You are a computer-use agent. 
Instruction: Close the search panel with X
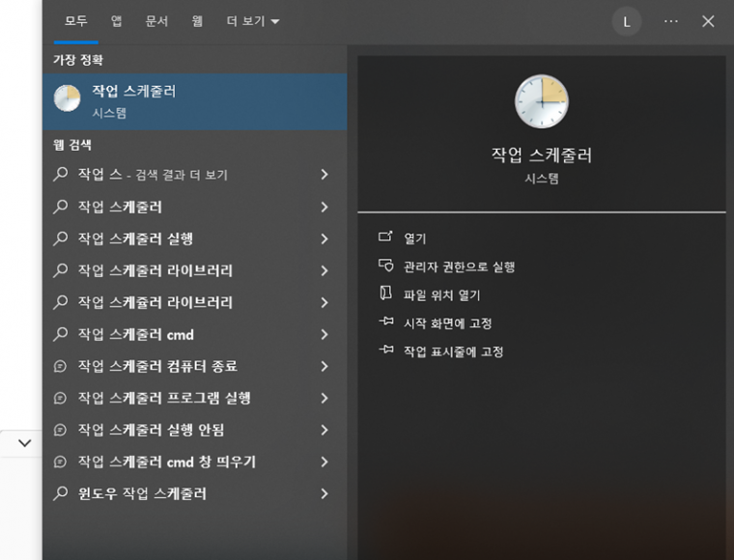[708, 21]
